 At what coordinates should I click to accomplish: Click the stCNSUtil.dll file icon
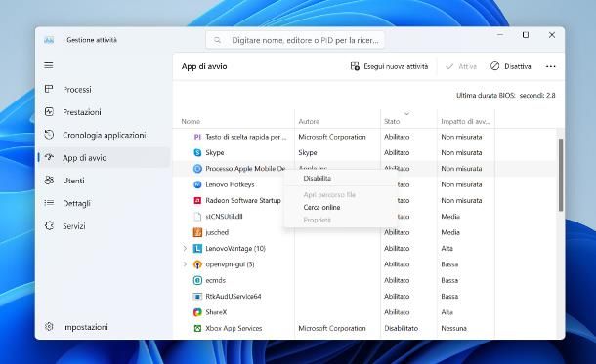[197, 217]
